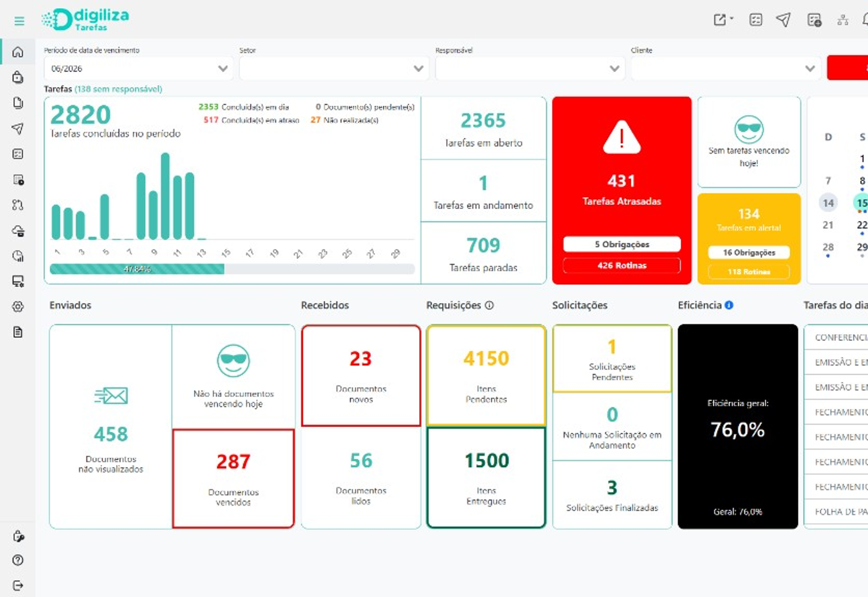Open the 1 Tarefas em andamento tile
This screenshot has height=597, width=868.
coord(483,191)
